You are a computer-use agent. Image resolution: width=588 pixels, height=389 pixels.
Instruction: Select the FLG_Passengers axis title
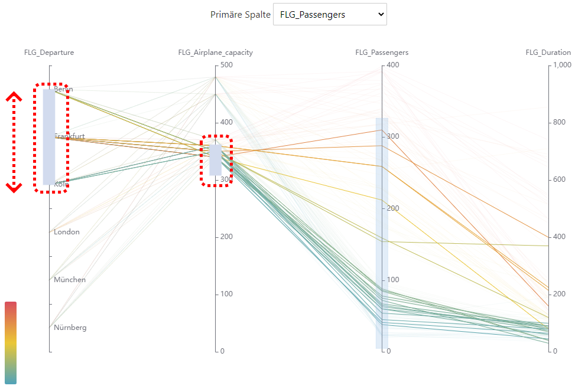click(x=382, y=53)
